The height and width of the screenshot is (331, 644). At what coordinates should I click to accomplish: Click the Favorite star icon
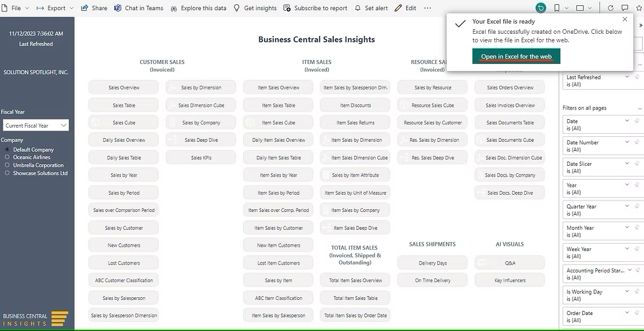click(639, 8)
